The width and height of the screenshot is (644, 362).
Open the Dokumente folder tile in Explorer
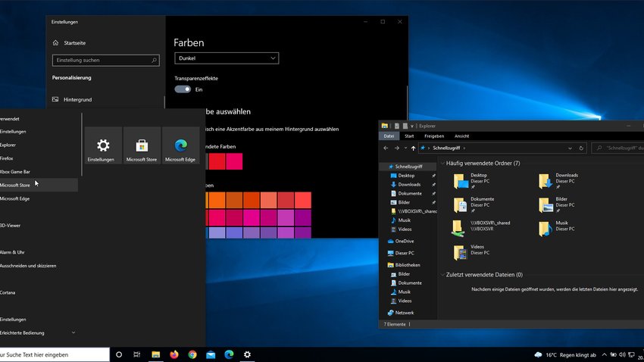(x=461, y=204)
